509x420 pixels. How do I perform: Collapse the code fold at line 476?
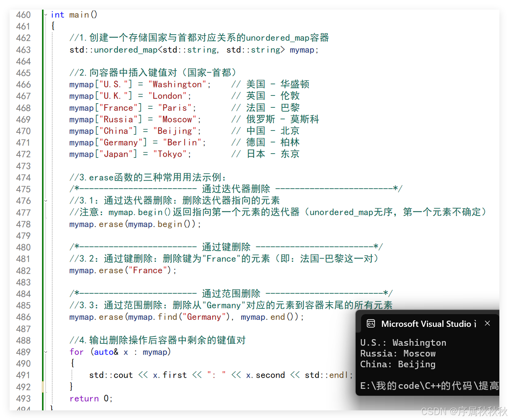click(46, 201)
